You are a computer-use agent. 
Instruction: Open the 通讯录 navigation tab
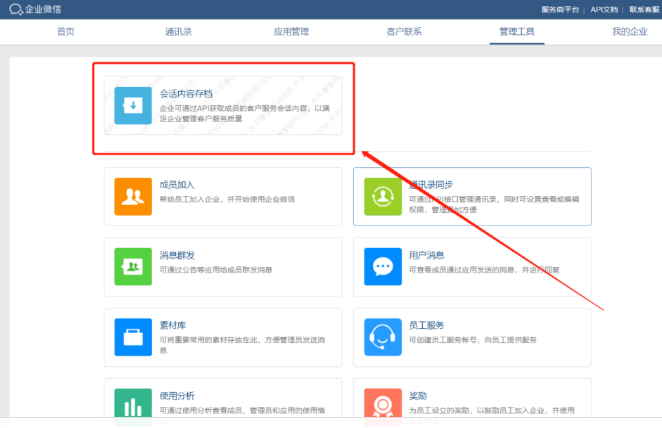pos(178,32)
